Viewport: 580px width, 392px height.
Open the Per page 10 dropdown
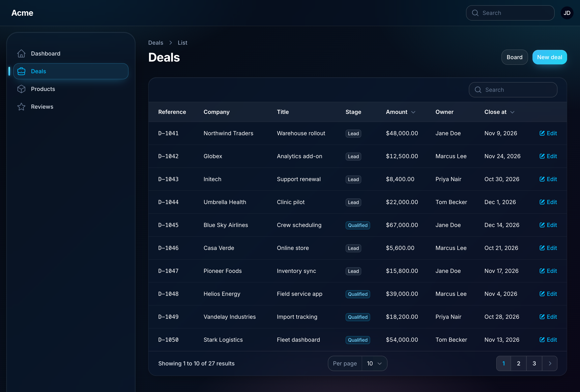(374, 364)
